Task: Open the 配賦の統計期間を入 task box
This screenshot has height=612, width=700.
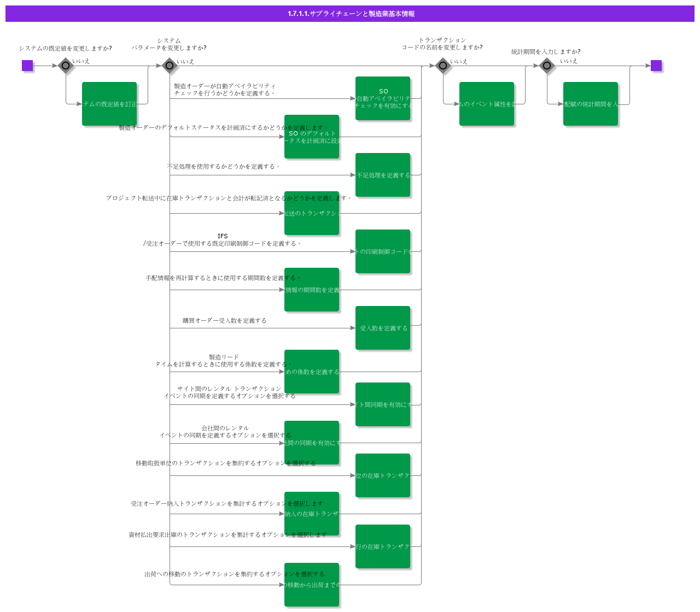Action: click(591, 104)
